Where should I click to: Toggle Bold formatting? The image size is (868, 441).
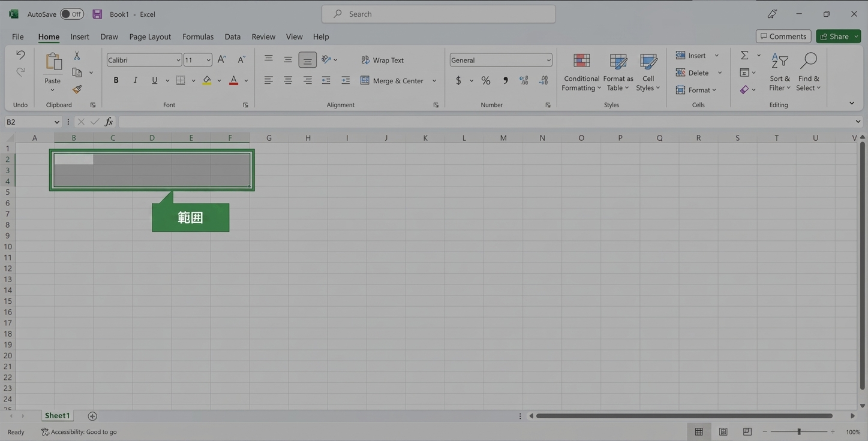(x=116, y=80)
